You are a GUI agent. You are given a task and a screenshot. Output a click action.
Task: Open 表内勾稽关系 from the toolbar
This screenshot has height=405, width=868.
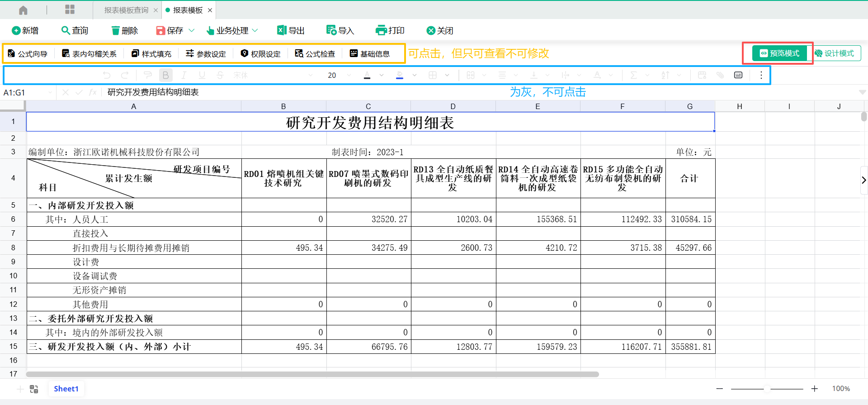click(89, 54)
